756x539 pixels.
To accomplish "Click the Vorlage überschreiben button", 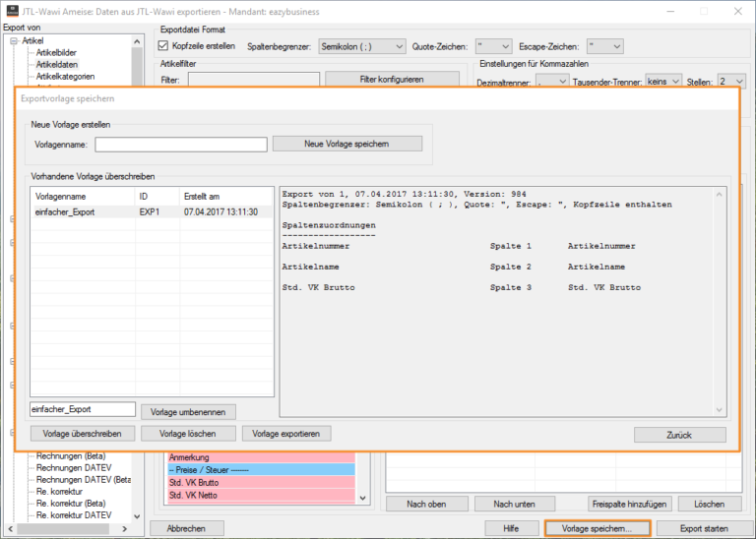I will tap(82, 434).
